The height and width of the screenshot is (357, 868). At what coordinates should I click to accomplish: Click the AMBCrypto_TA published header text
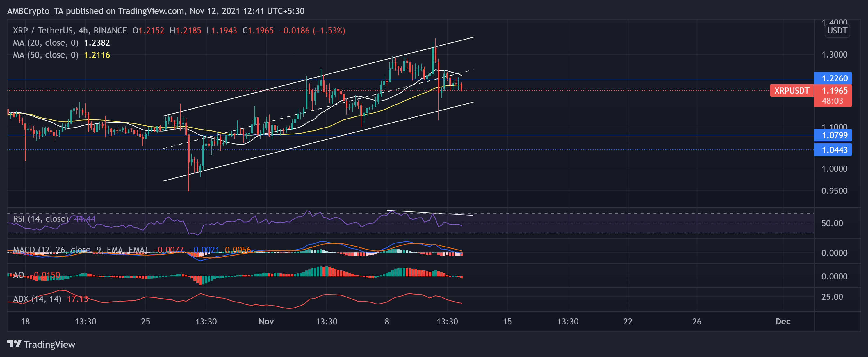[x=156, y=11]
